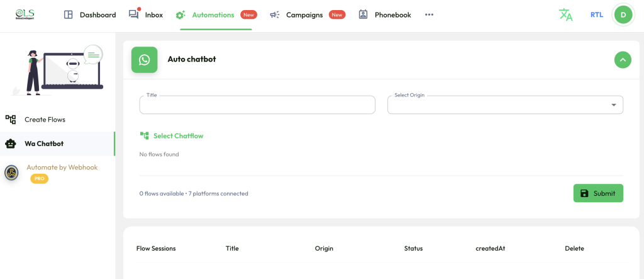Open the language translate icon
Image resolution: width=644 pixels, height=279 pixels.
point(565,15)
